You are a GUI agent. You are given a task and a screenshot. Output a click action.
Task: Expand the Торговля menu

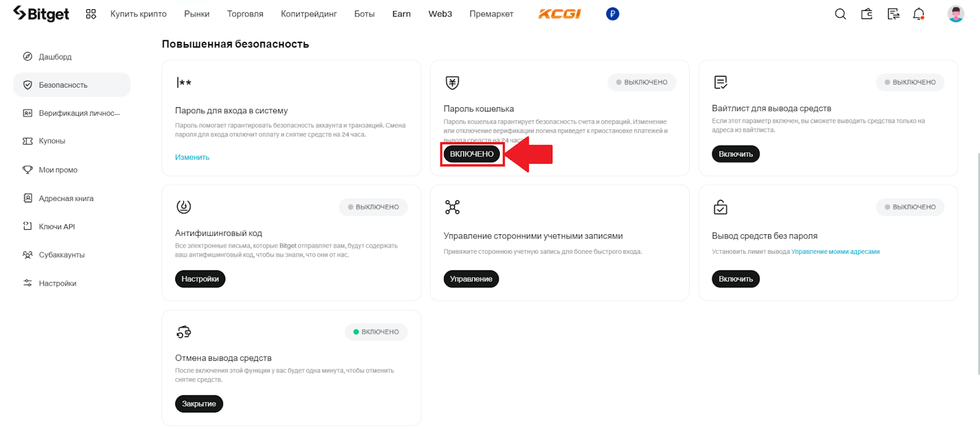[x=245, y=14]
